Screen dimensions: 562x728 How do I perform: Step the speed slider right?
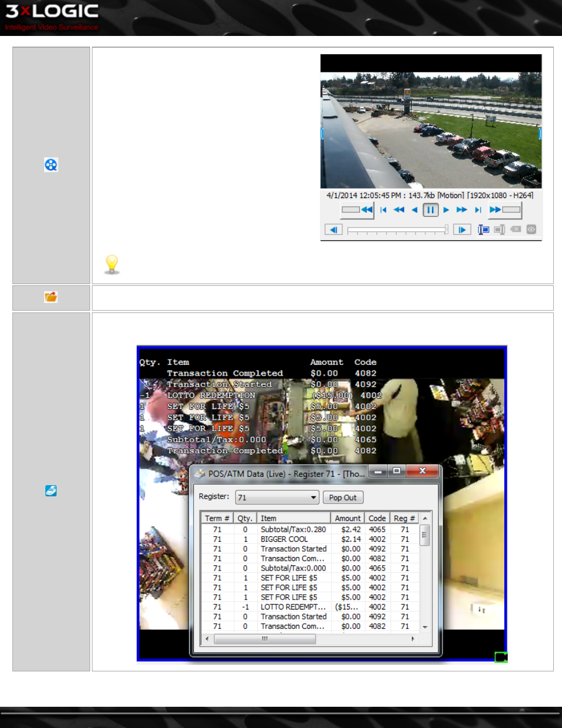462,230
